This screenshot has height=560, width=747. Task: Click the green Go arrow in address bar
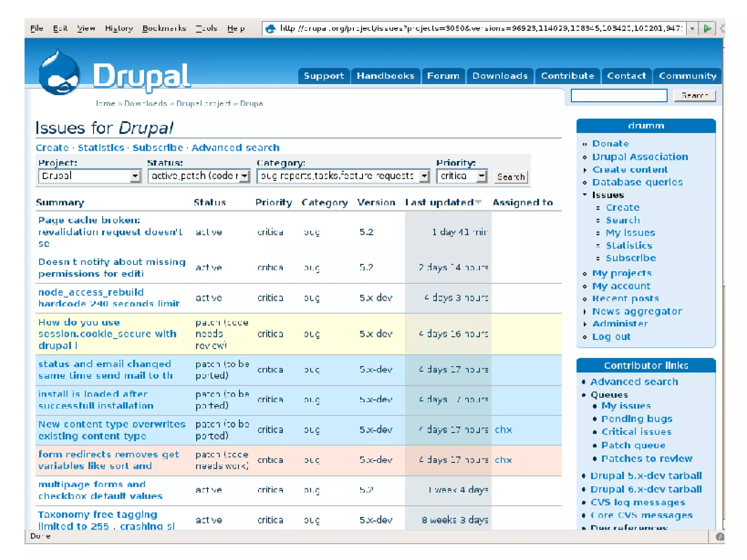(707, 28)
